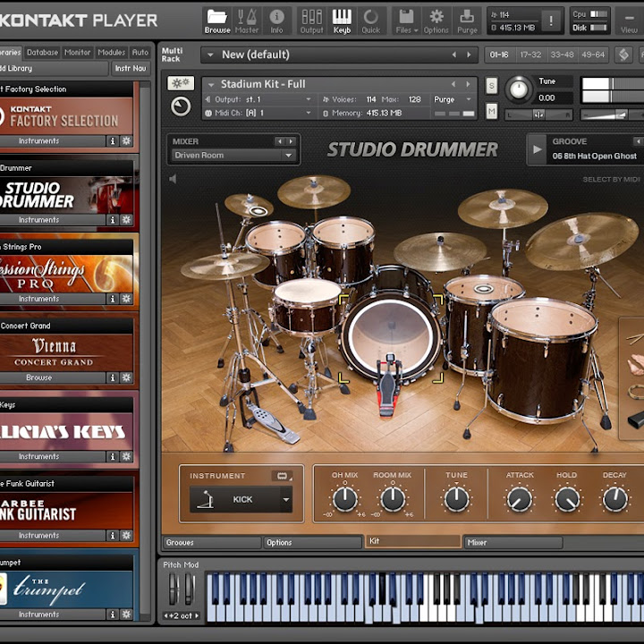
Task: Open the instrument Purge dropdown
Action: click(x=468, y=99)
